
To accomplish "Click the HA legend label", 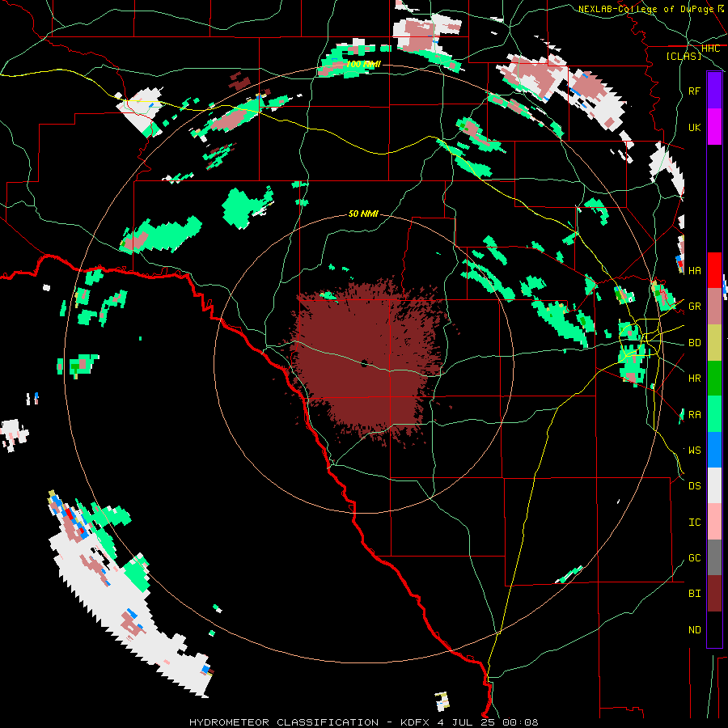I will click(x=695, y=270).
